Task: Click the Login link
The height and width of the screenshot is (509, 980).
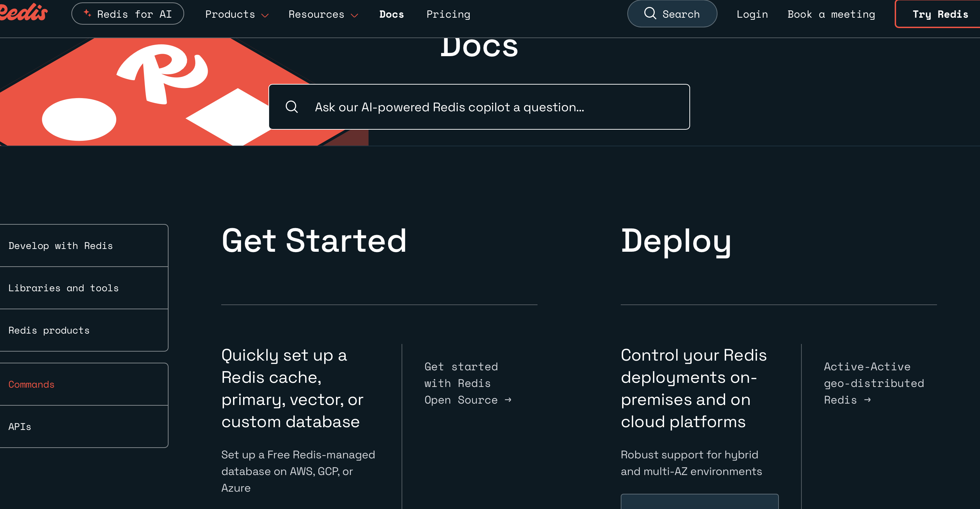Action: (x=752, y=15)
